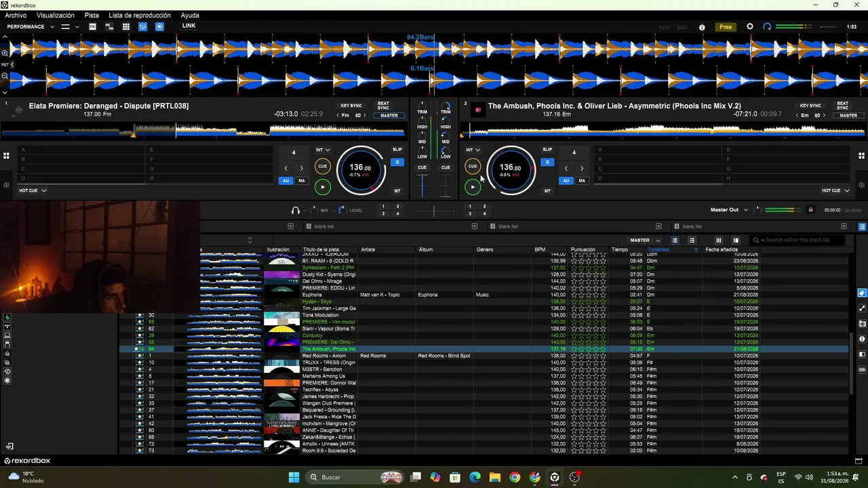Open the Archivo menu
Viewport: 868px width, 488px height.
click(x=16, y=15)
